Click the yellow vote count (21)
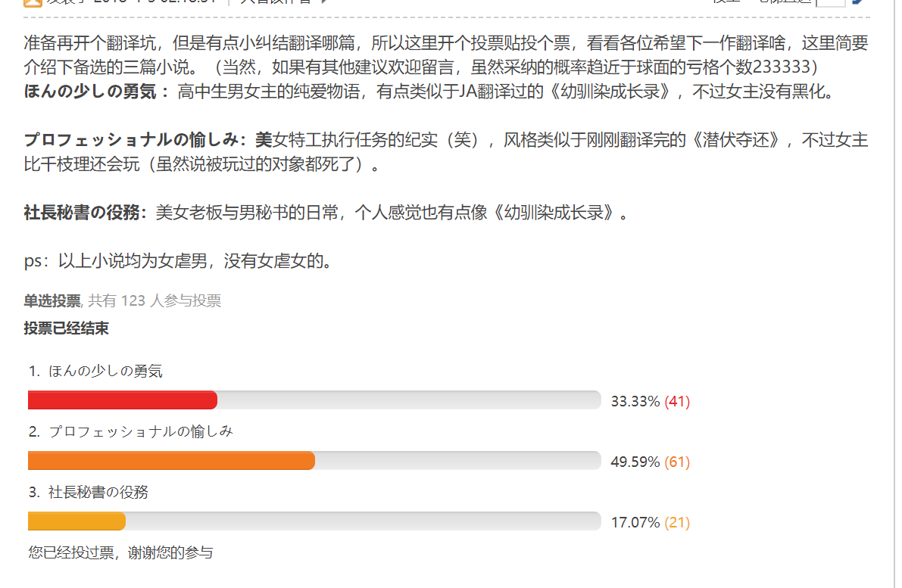Viewport: 902px width, 588px height. pos(677,523)
